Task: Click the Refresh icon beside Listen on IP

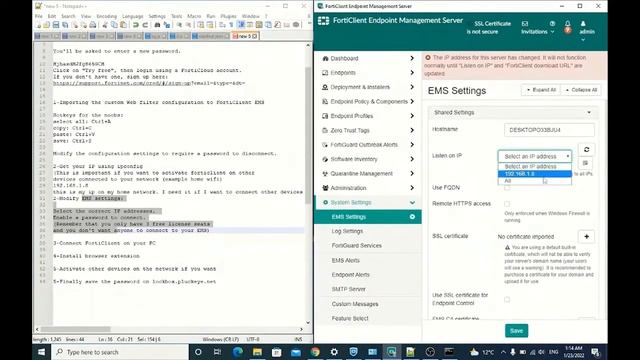Action: (587, 149)
